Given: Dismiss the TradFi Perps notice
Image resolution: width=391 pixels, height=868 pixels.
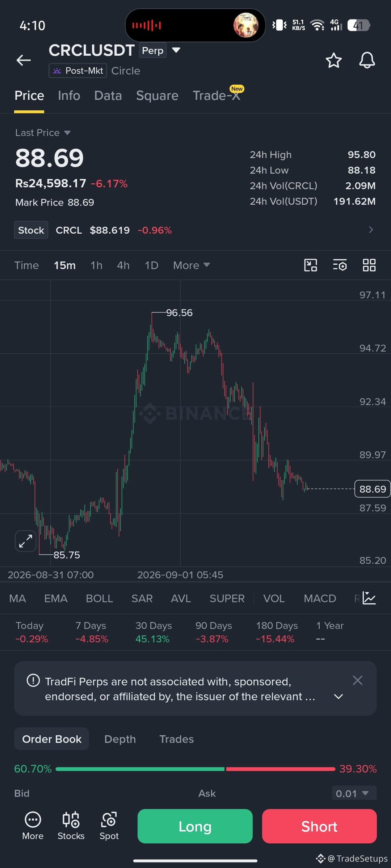Looking at the screenshot, I should [x=357, y=680].
